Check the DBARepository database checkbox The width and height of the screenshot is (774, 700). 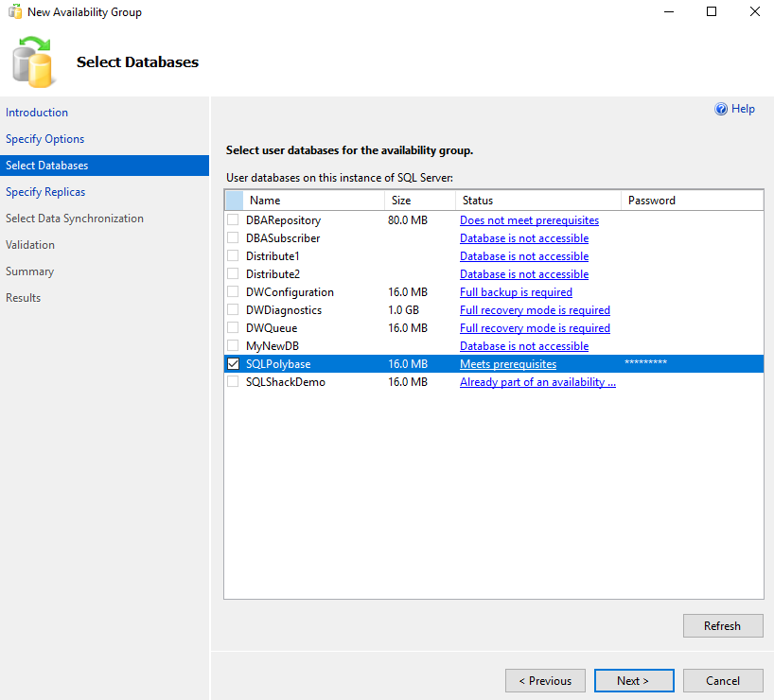tap(234, 220)
